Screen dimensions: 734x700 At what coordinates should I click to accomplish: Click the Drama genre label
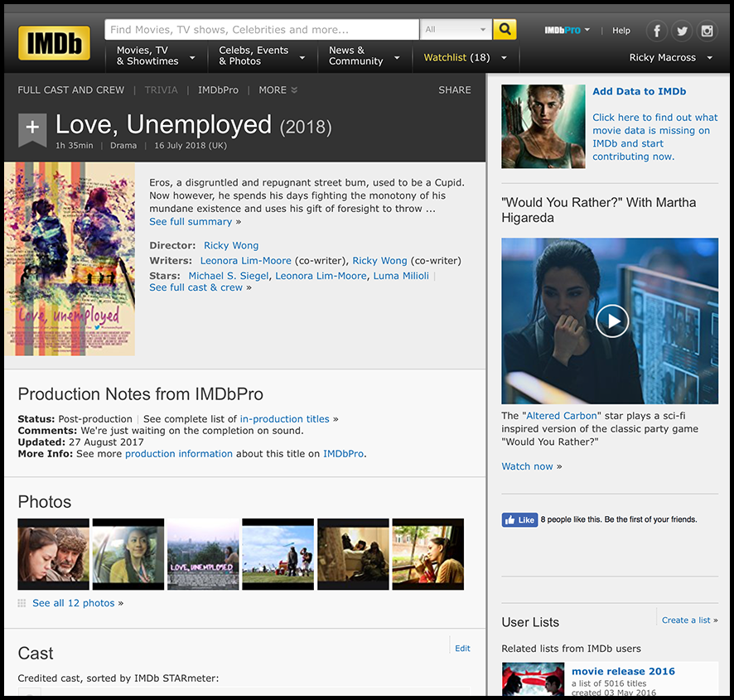click(123, 146)
